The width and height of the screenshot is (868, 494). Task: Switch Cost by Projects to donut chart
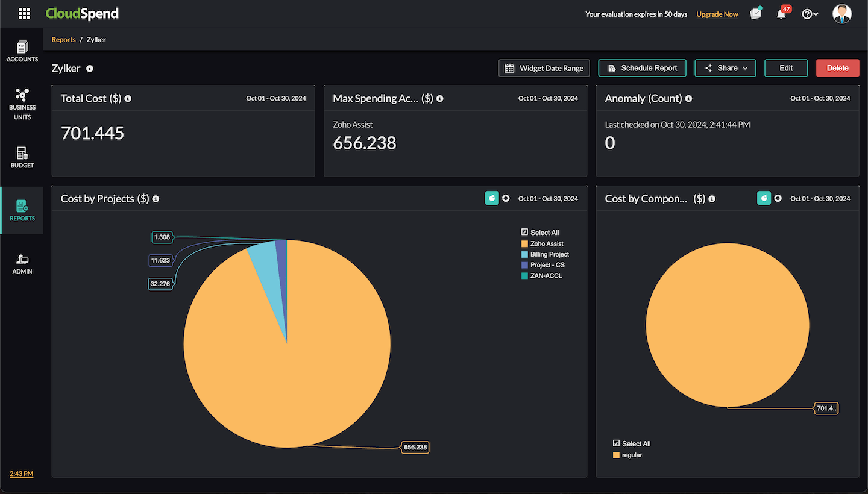(x=506, y=198)
